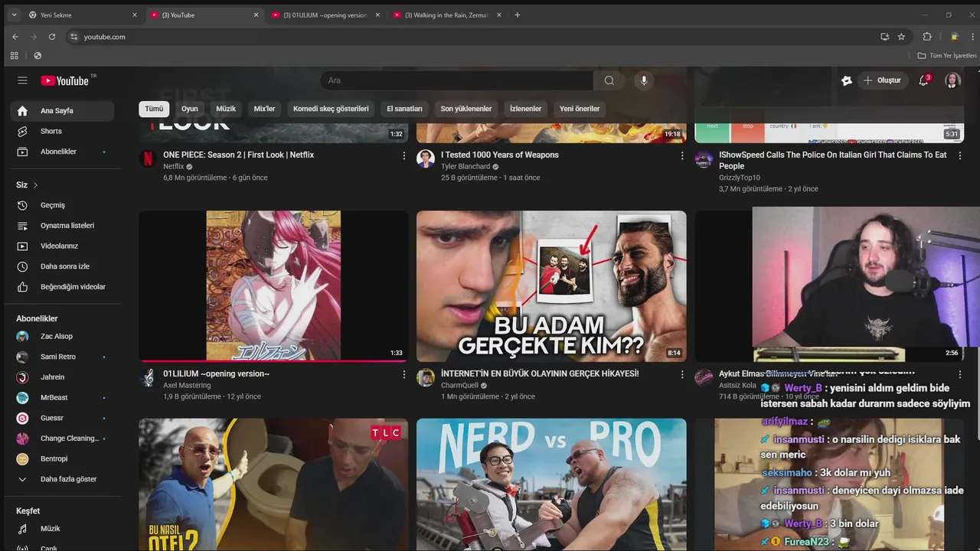
Task: Open more options for ONE PIECE video
Action: (404, 155)
